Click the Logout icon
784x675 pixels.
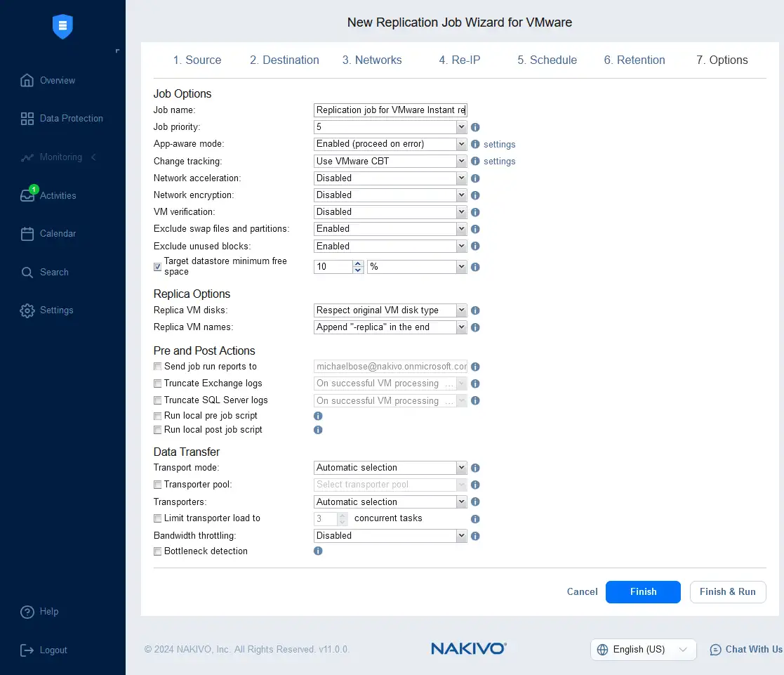[27, 650]
